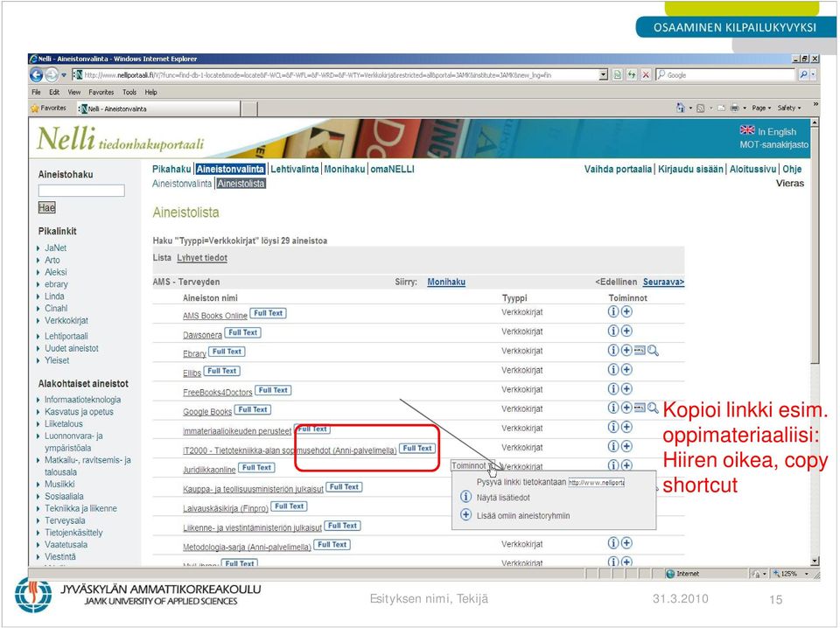The height and width of the screenshot is (628, 840).
Task: Click the red Stop loading icon
Action: [646, 75]
